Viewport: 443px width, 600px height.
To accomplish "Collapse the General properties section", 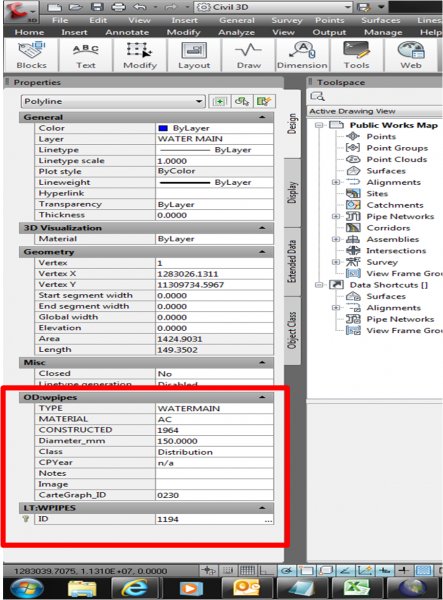I will [262, 117].
